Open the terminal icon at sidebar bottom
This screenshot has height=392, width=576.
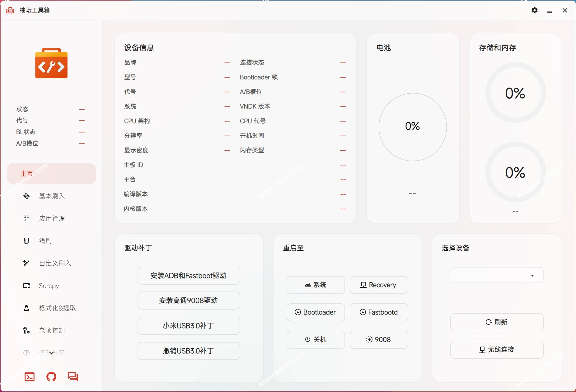point(29,376)
